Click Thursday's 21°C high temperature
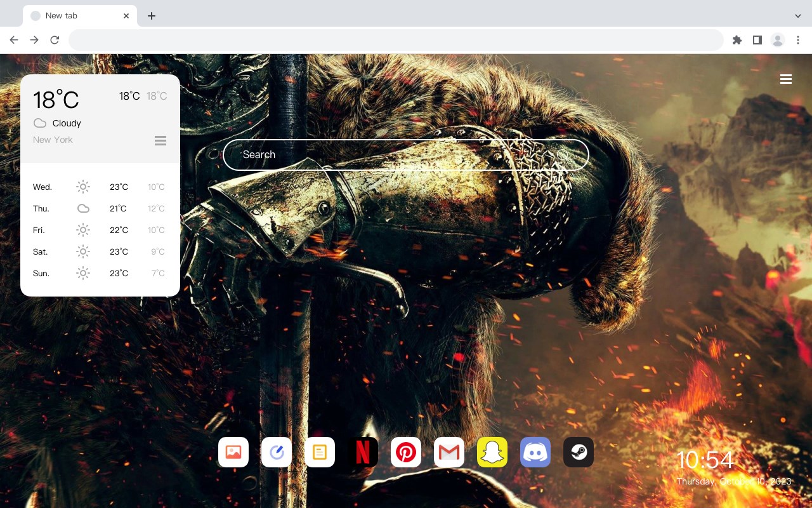This screenshot has height=508, width=812. click(119, 208)
